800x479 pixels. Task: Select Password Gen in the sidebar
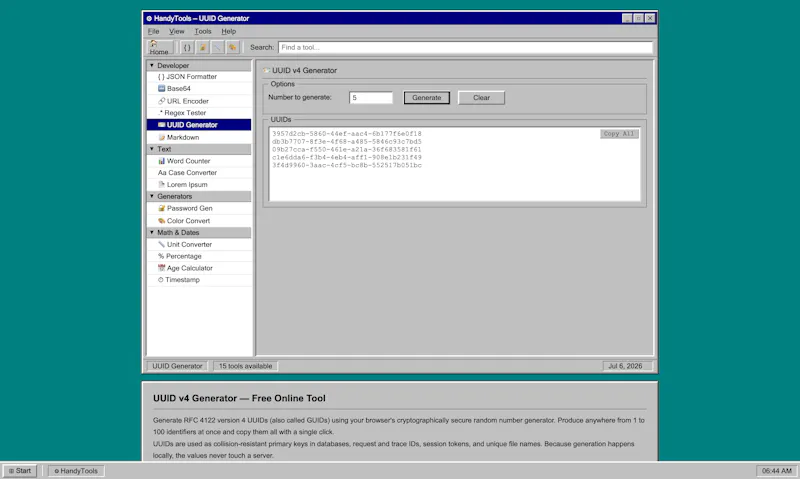click(199, 208)
